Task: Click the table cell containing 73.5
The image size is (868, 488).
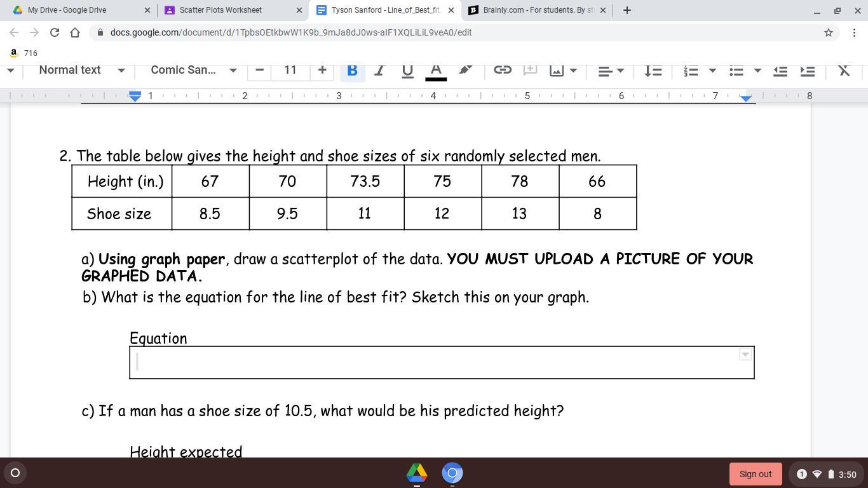Action: tap(365, 181)
